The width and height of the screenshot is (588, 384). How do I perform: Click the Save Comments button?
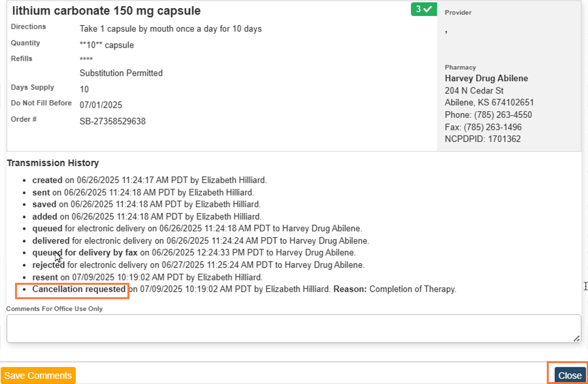click(38, 375)
